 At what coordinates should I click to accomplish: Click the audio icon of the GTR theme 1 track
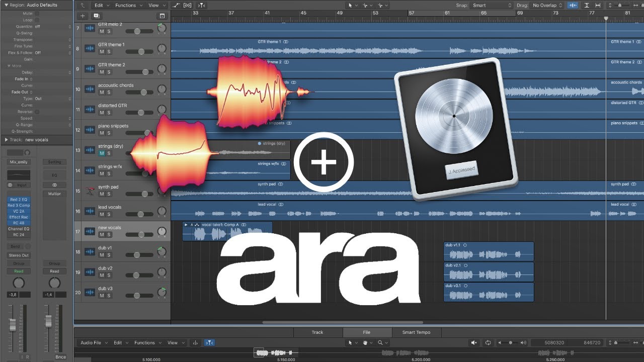coord(90,48)
